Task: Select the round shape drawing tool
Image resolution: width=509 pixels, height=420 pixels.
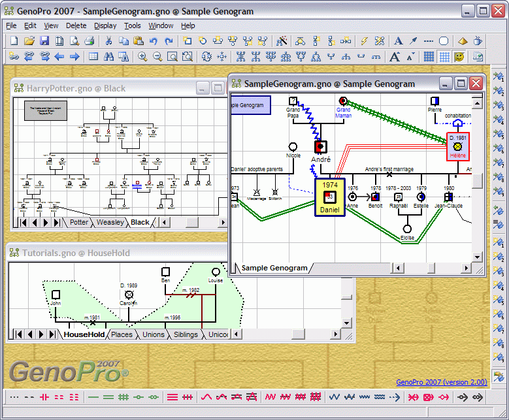Action: point(444,41)
